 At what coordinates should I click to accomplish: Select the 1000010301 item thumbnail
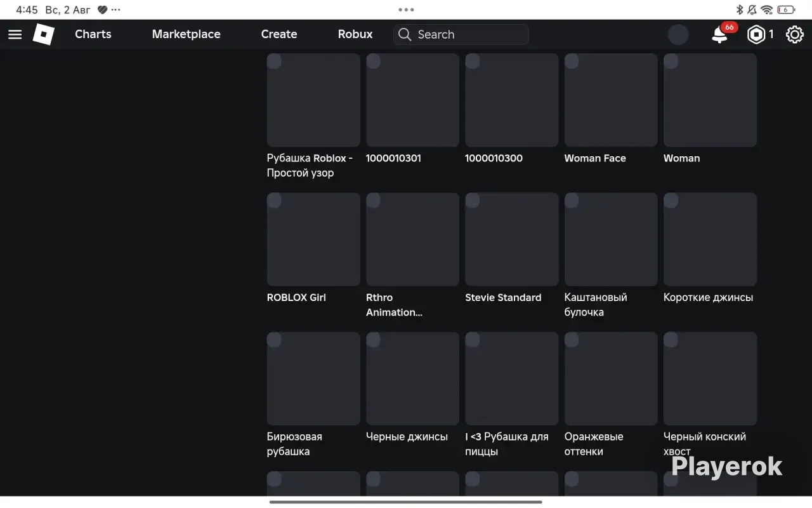click(412, 100)
